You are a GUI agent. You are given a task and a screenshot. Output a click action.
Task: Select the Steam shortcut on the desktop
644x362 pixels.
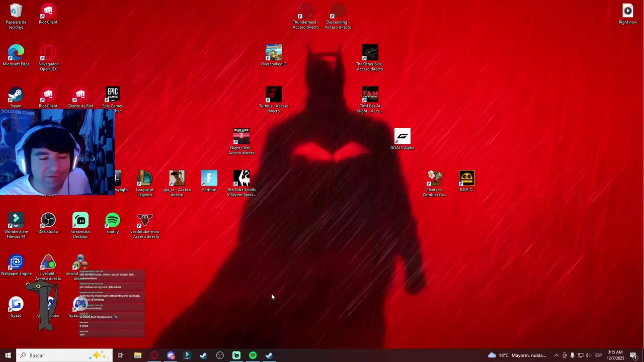click(x=16, y=98)
